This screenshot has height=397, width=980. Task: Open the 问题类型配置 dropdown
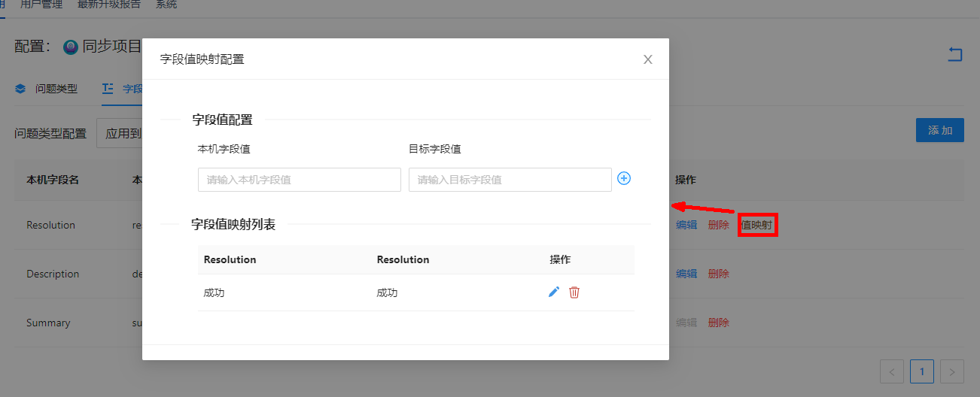coord(120,134)
